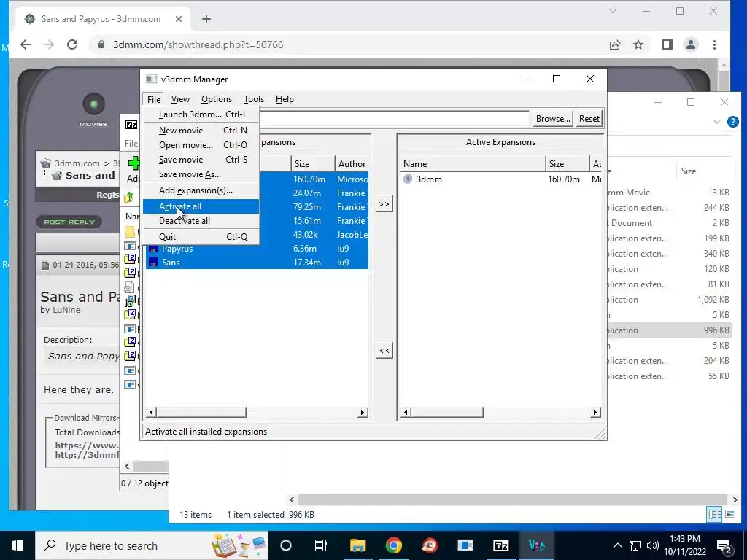
Task: Click left arrow of installed list scrollbar
Action: pyautogui.click(x=152, y=413)
